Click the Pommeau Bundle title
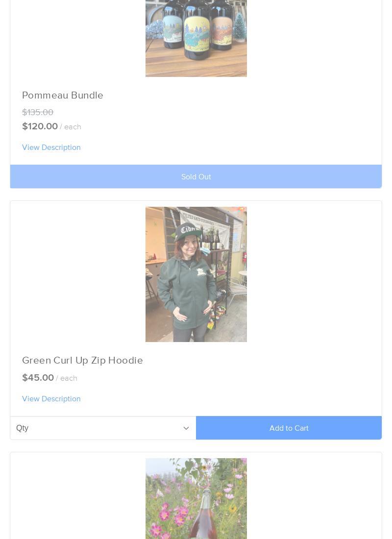The width and height of the screenshot is (392, 539). [x=63, y=95]
